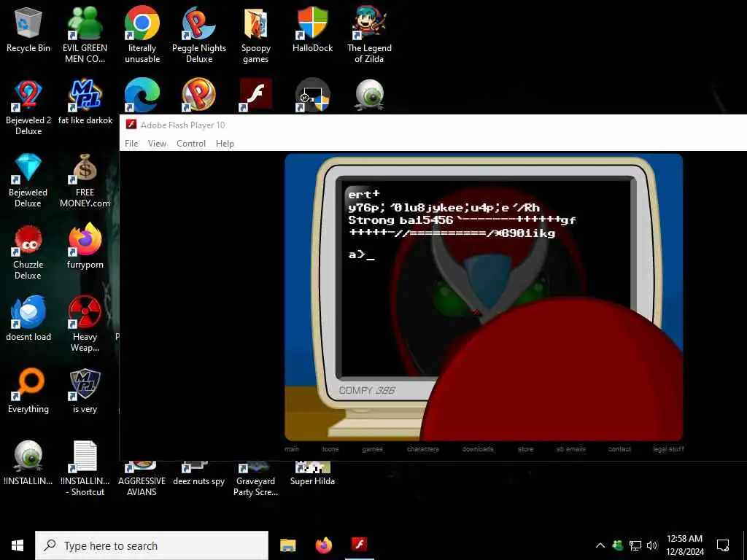The image size is (747, 560).
Task: Open the Super Hilda shortcut
Action: coord(312,474)
